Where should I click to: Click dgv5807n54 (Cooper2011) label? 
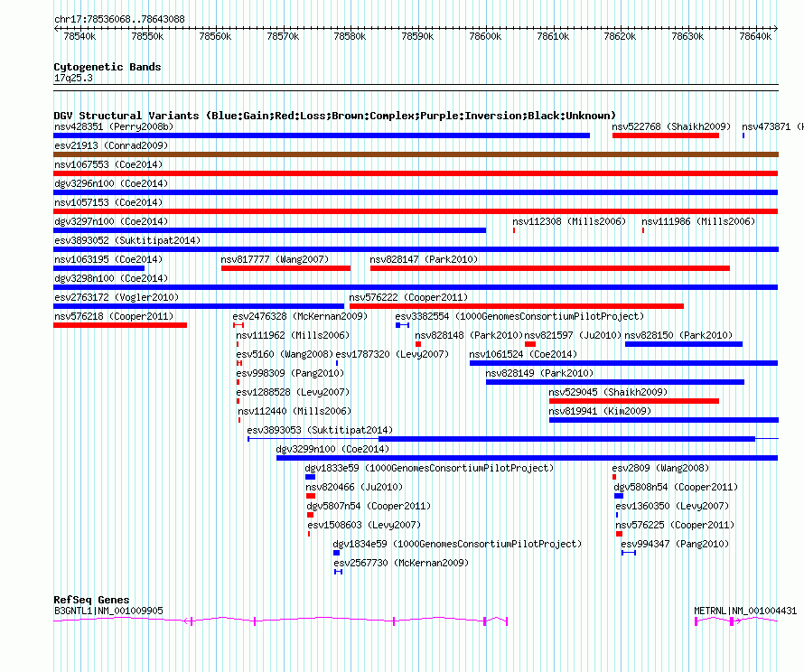[369, 506]
